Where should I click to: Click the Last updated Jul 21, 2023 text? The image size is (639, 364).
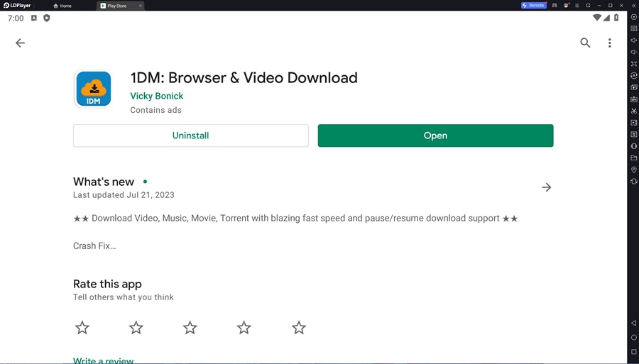[x=124, y=195]
